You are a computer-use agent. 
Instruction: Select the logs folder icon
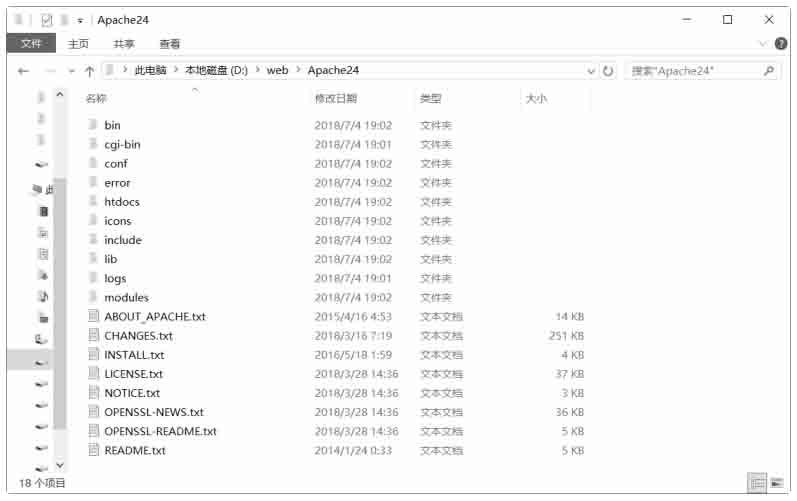coord(93,277)
